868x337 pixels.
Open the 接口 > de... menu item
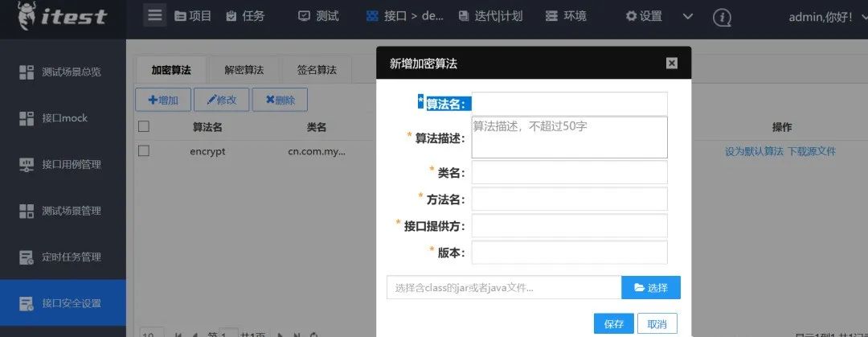tap(405, 16)
